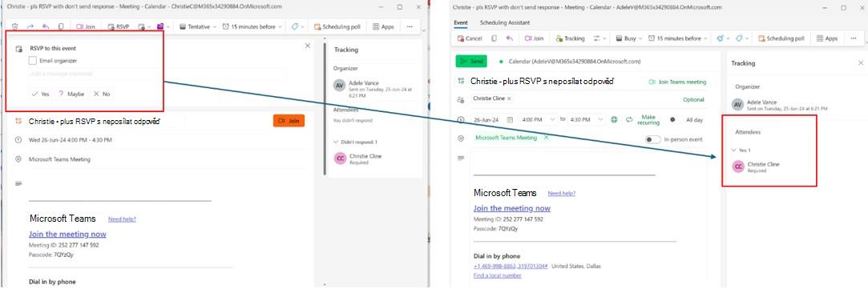Image resolution: width=868 pixels, height=293 pixels.
Task: Click Scheduling poll in Christie's window
Action: [337, 26]
